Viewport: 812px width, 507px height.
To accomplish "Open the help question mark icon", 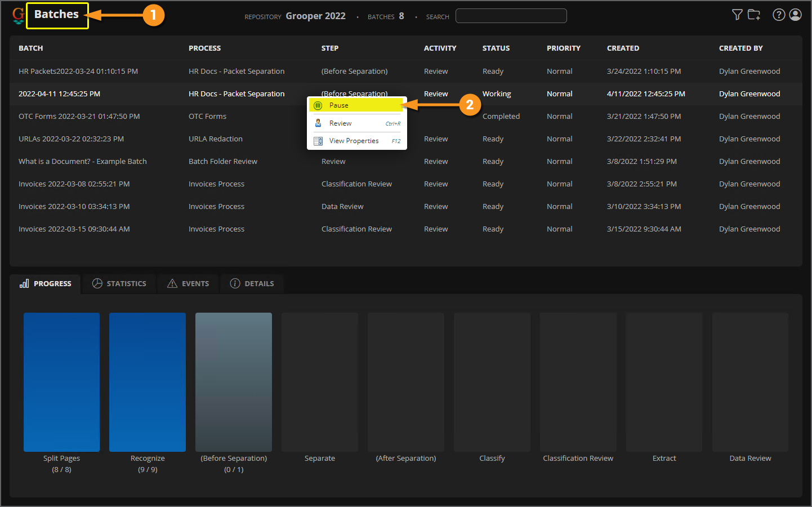I will pyautogui.click(x=779, y=15).
